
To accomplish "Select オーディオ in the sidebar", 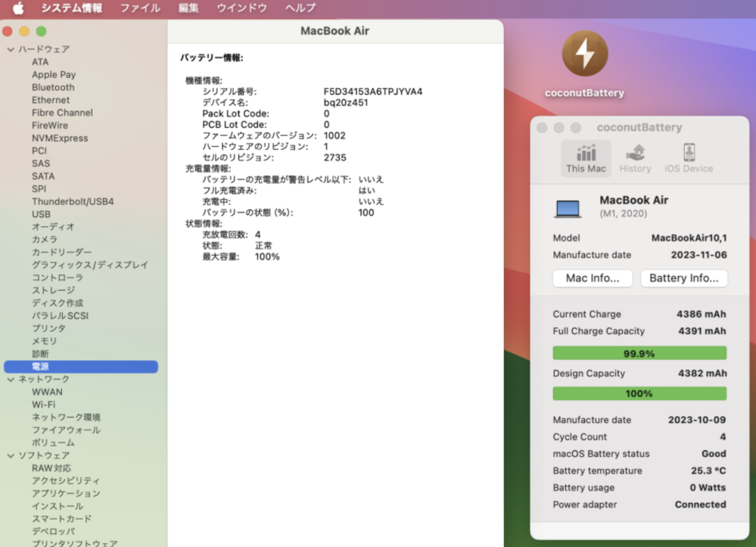I will tap(53, 226).
